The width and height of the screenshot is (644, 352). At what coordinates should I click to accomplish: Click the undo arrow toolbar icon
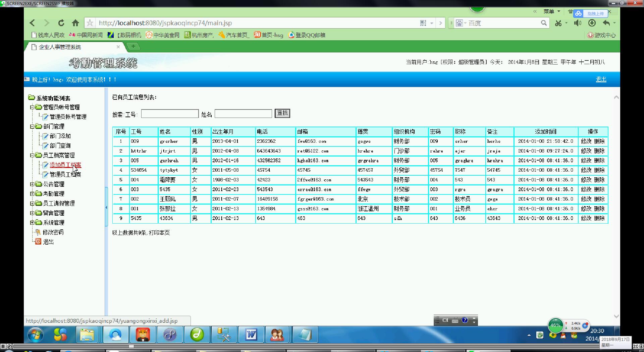pos(606,23)
